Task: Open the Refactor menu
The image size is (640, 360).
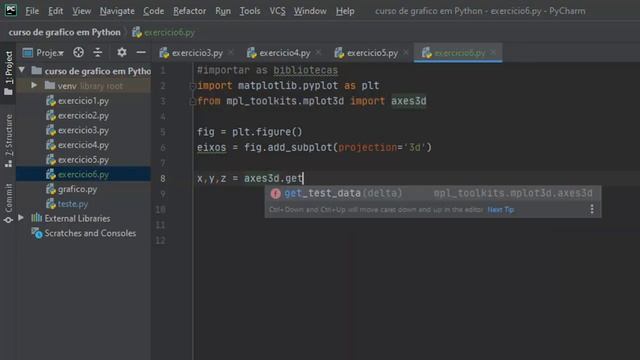Action: 189,11
